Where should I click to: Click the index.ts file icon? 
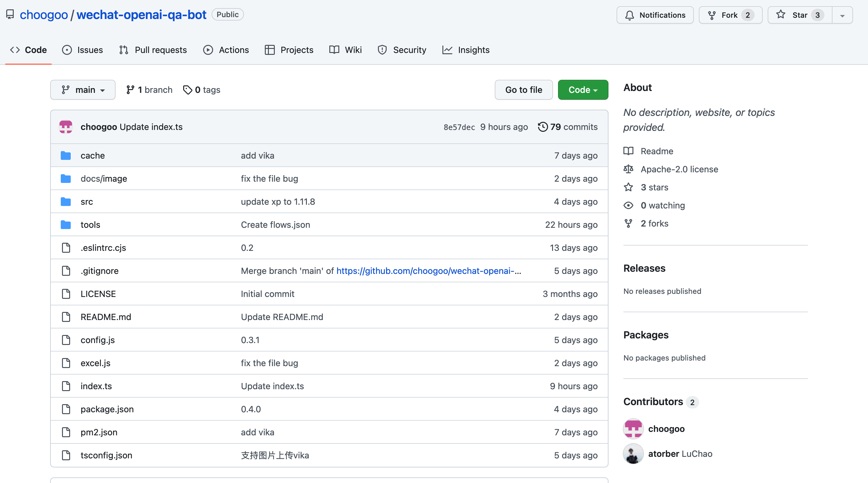point(66,386)
